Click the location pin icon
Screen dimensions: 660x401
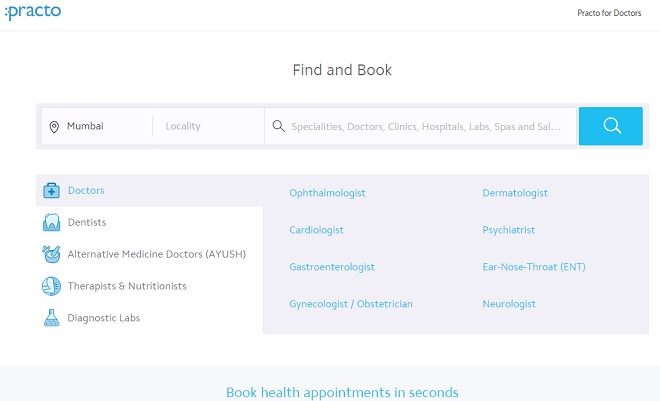click(x=54, y=127)
